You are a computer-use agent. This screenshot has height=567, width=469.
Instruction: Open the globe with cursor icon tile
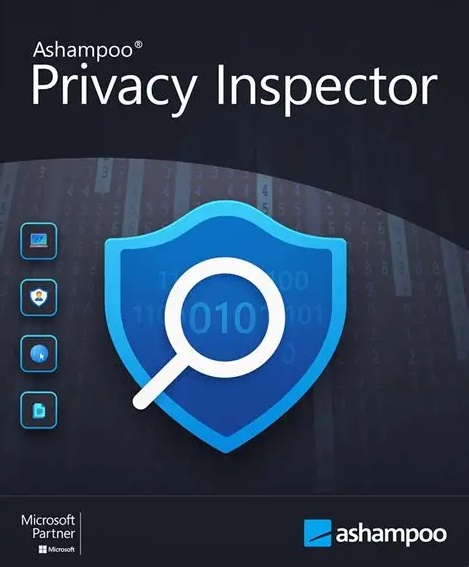tap(38, 354)
